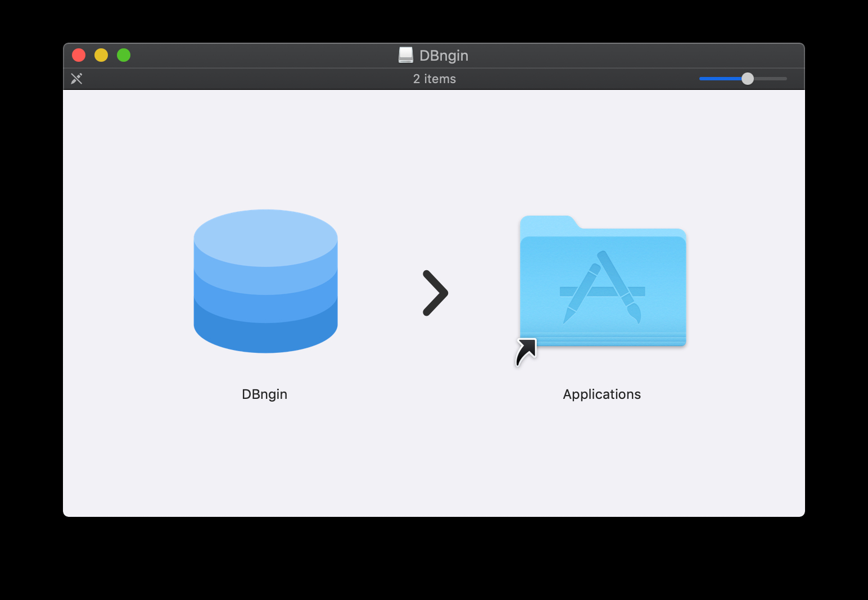868x600 pixels.
Task: Click the "Applications" folder label
Action: coord(602,394)
